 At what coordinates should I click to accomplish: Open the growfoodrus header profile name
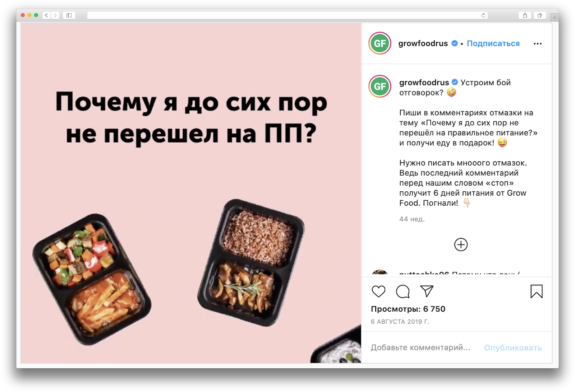tap(423, 43)
